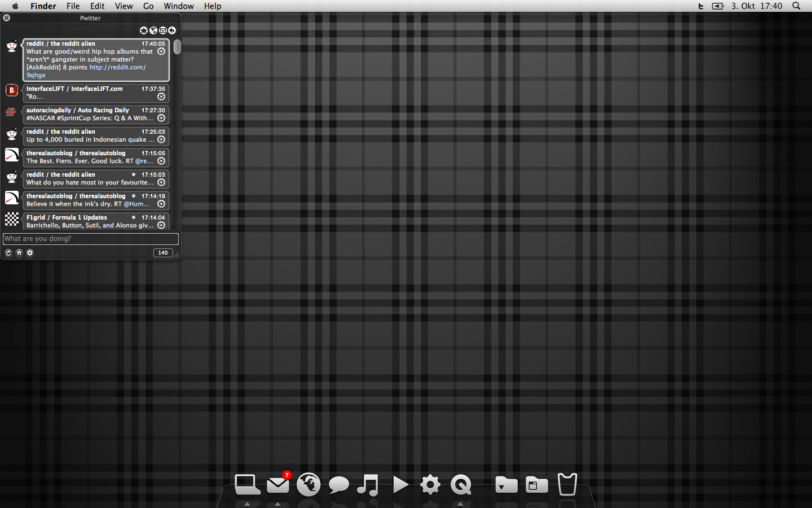Open Mail with 7 unread in the Dock
The image size is (812, 508).
[x=278, y=484]
